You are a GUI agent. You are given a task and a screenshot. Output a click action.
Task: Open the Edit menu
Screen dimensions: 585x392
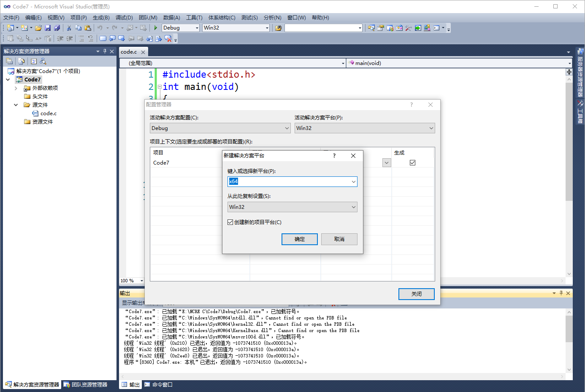(x=33, y=17)
